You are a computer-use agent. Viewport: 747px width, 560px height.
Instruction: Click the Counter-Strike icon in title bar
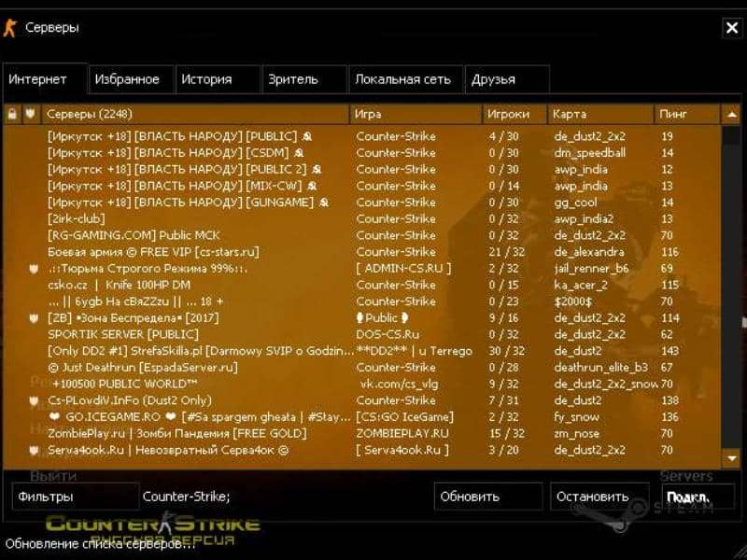10,28
